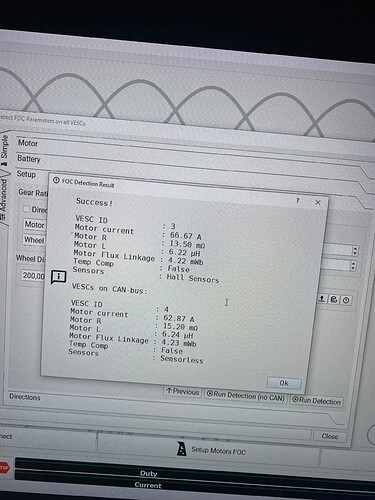The width and height of the screenshot is (375, 500).
Task: Click the info speech-bubble icon
Action: tap(58, 277)
